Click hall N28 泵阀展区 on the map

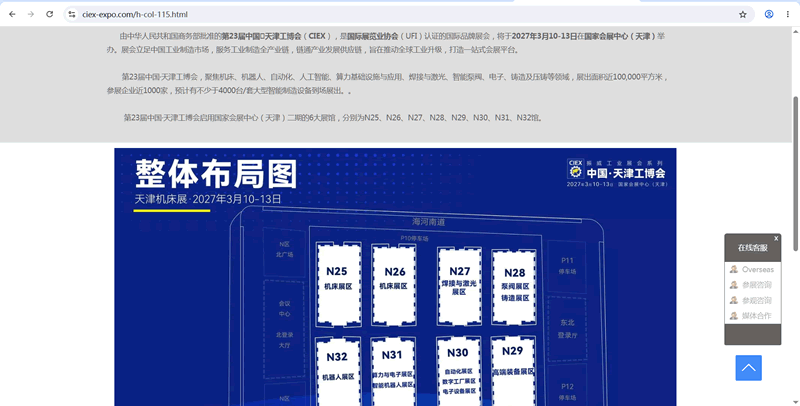coord(514,287)
